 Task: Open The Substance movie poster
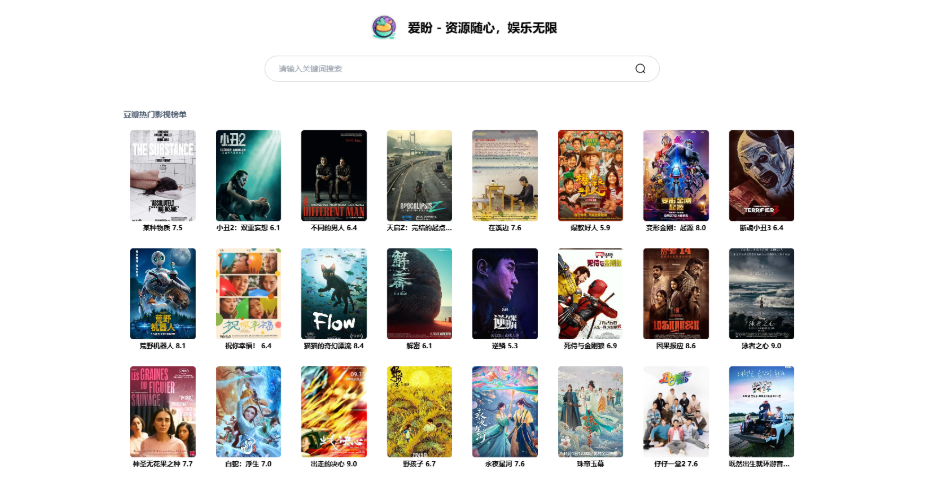162,176
